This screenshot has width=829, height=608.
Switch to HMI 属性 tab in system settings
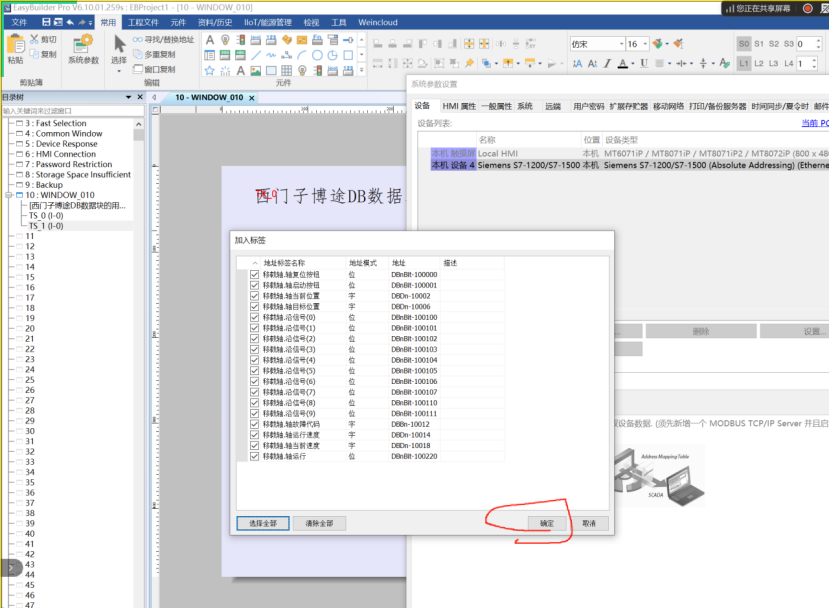tap(459, 106)
